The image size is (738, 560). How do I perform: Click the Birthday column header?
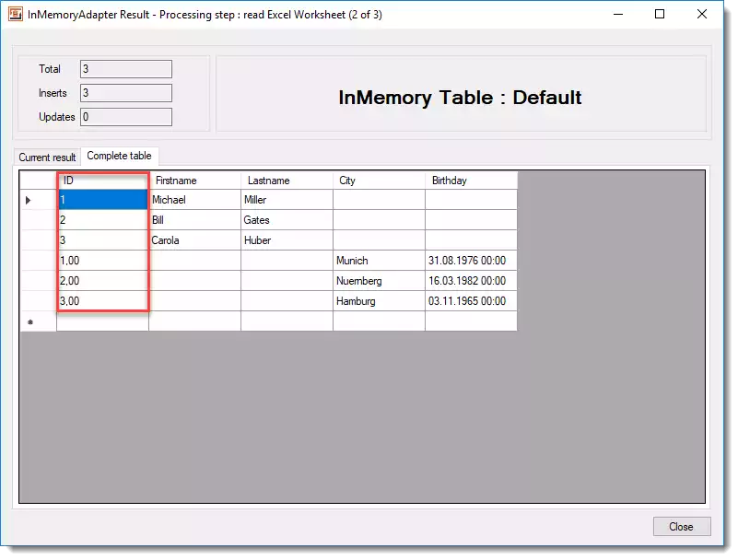point(471,181)
